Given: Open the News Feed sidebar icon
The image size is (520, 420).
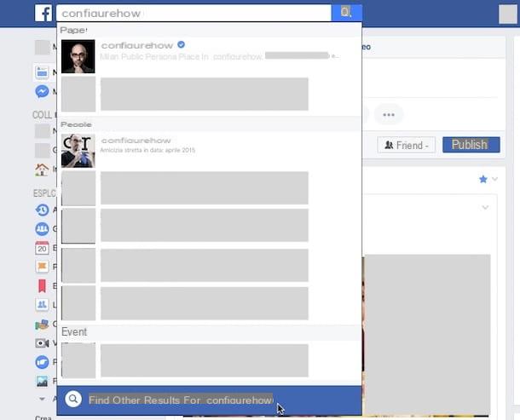Looking at the screenshot, I should click(42, 72).
